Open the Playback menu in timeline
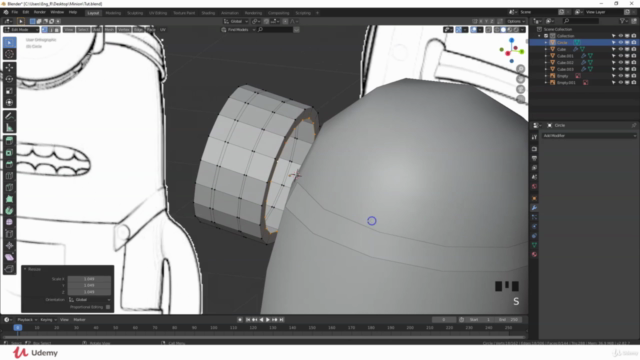The image size is (640, 360). [27, 320]
